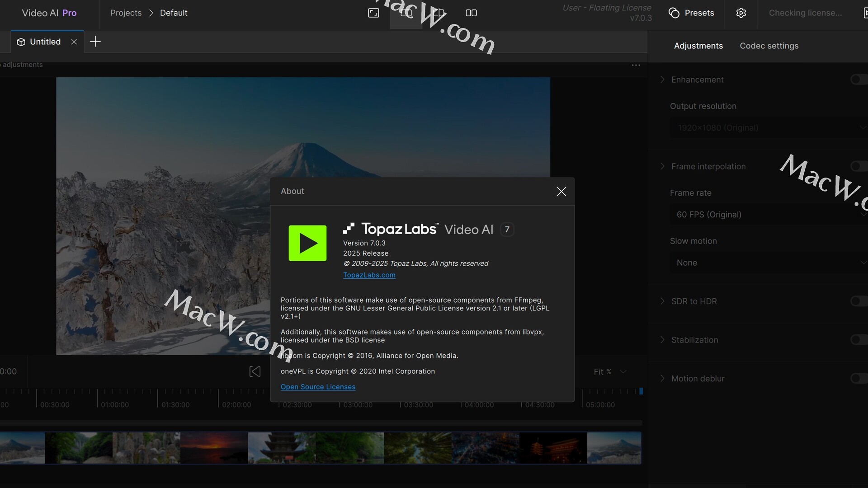Open the settings gear in top bar
Image resolution: width=868 pixels, height=488 pixels.
coord(741,13)
